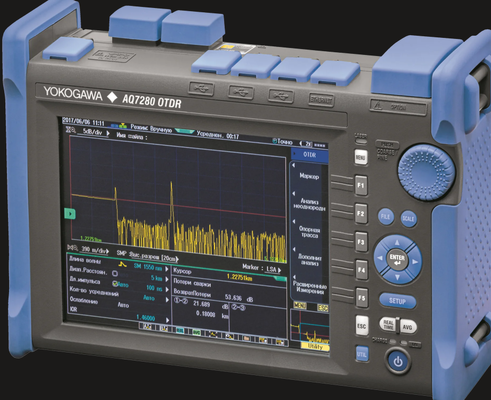Tap the cyan status icon in bottom strip
Screen dimensions: 491x400
pyautogui.click(x=180, y=330)
